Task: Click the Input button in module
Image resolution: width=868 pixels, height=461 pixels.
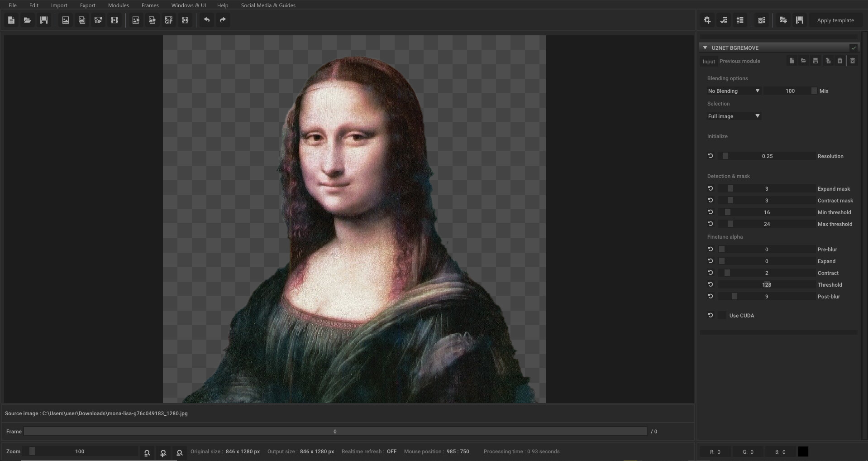Action: [x=709, y=61]
